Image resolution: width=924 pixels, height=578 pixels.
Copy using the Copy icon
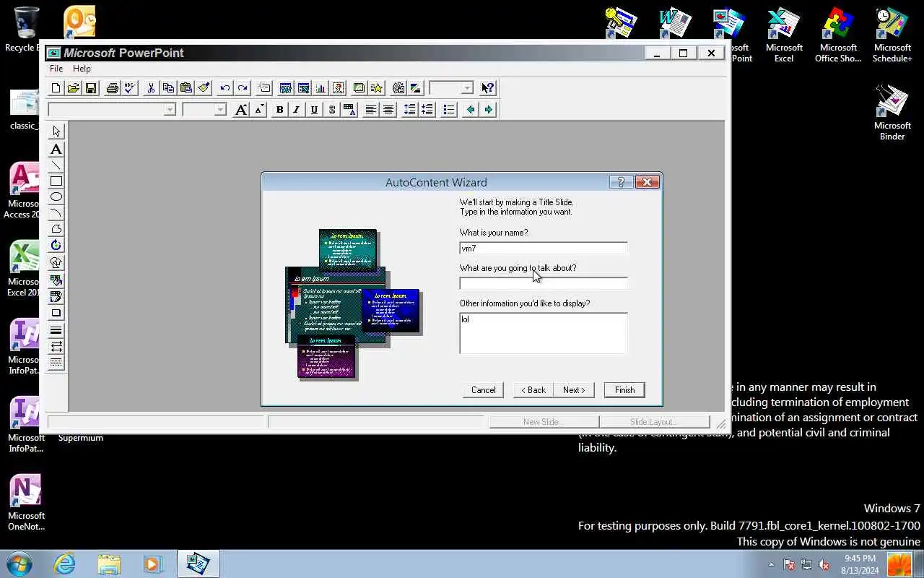(168, 88)
